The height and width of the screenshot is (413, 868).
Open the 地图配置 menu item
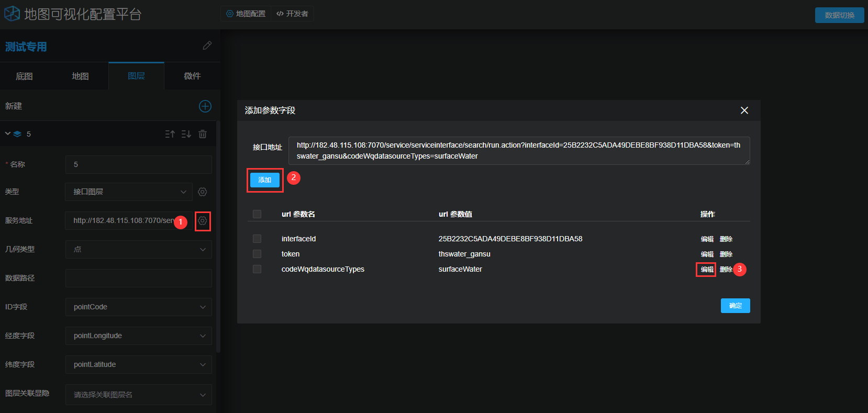point(246,14)
